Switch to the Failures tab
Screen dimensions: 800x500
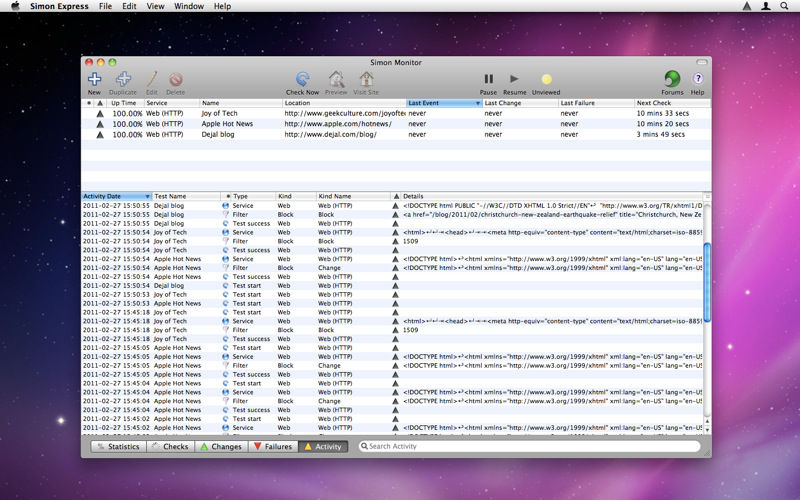pos(273,446)
